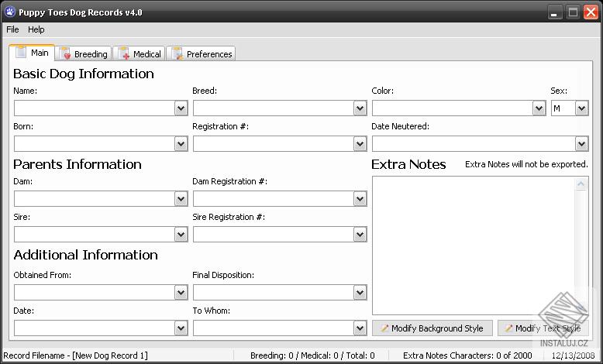This screenshot has width=603, height=364.
Task: Expand the Name dropdown arrow
Action: click(181, 108)
